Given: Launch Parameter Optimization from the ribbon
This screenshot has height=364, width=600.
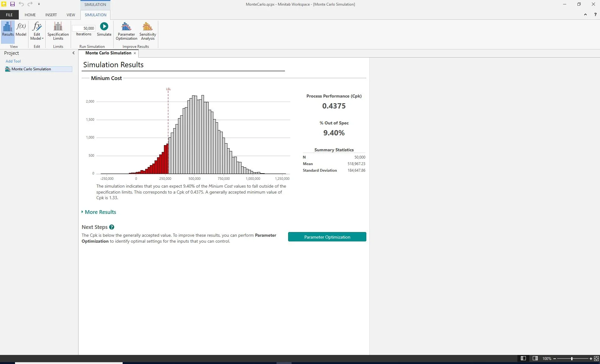Looking at the screenshot, I should click(x=126, y=31).
